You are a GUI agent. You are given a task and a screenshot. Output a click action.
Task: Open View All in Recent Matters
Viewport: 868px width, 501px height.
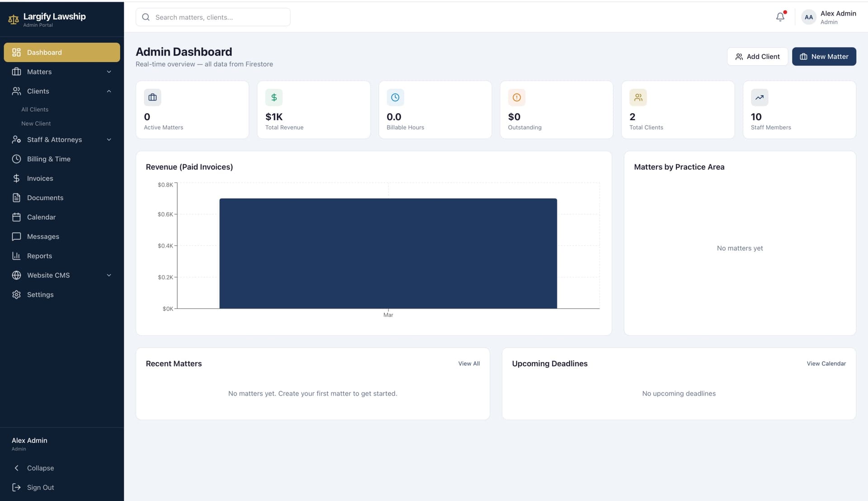(469, 363)
